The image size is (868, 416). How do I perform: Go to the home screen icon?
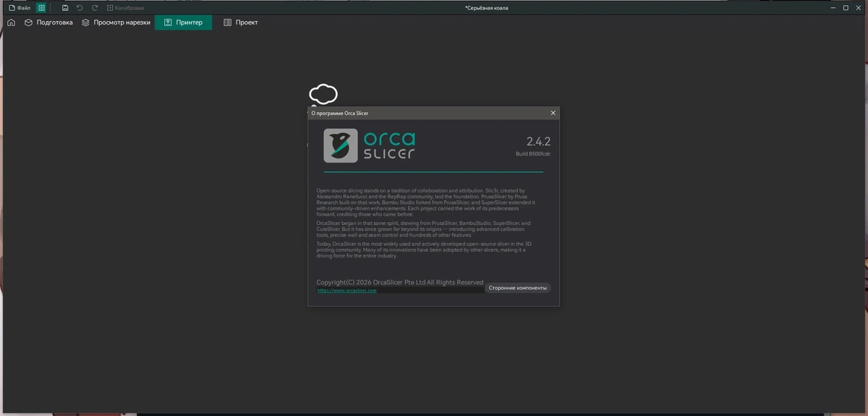[x=11, y=22]
